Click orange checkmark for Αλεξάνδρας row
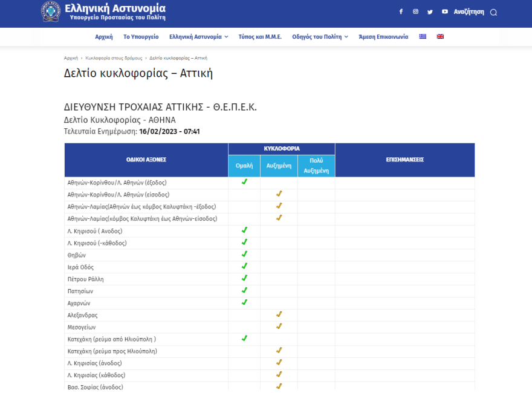532x393 pixels. (279, 314)
